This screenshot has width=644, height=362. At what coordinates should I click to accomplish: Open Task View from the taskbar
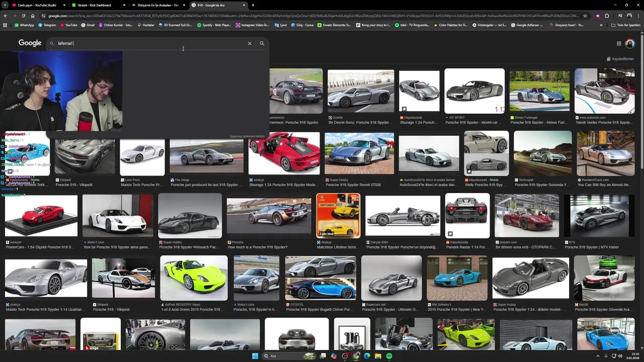323,356
